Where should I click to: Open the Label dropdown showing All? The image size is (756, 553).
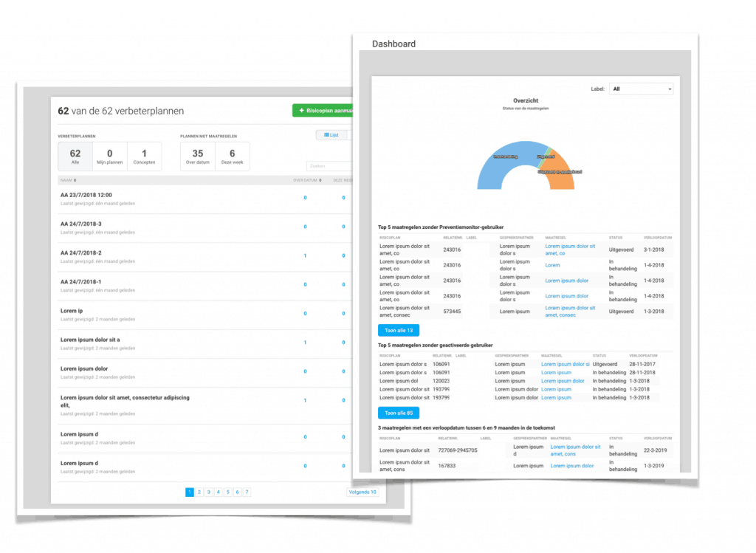pos(641,89)
